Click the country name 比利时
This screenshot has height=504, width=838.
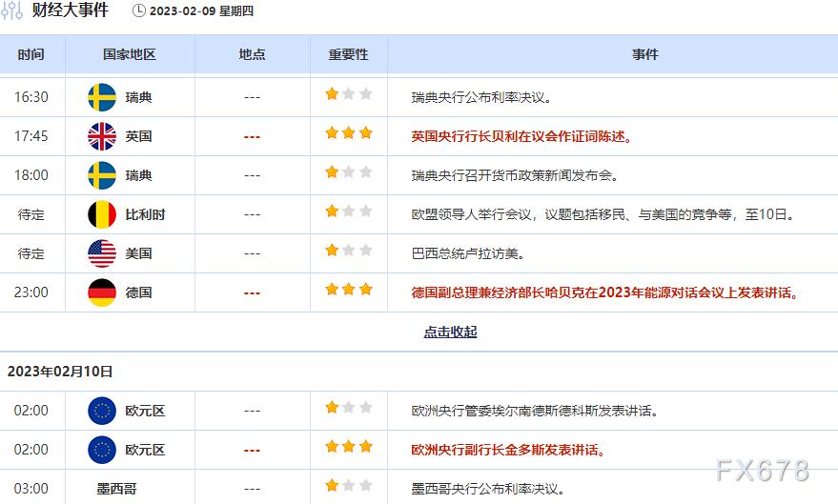click(x=145, y=214)
